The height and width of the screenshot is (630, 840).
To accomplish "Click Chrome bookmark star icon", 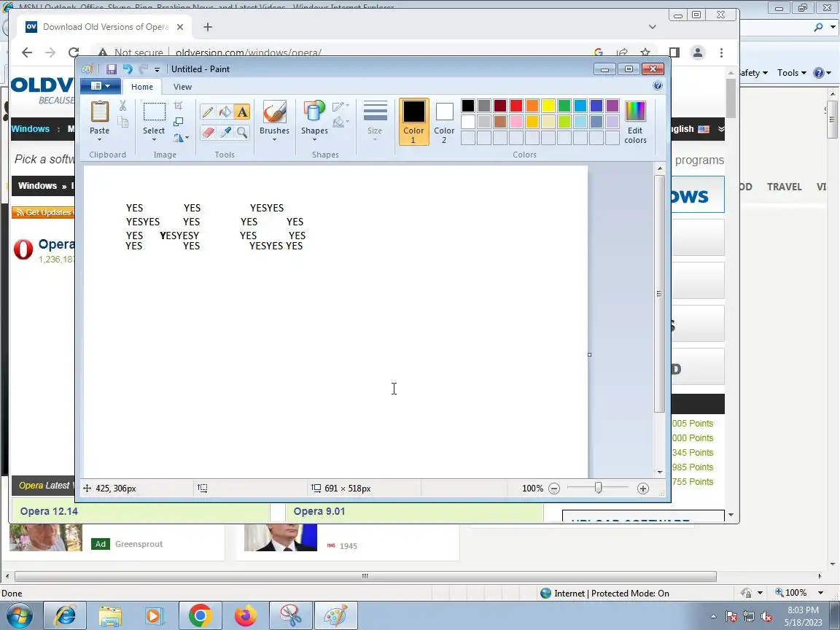I will [x=645, y=52].
